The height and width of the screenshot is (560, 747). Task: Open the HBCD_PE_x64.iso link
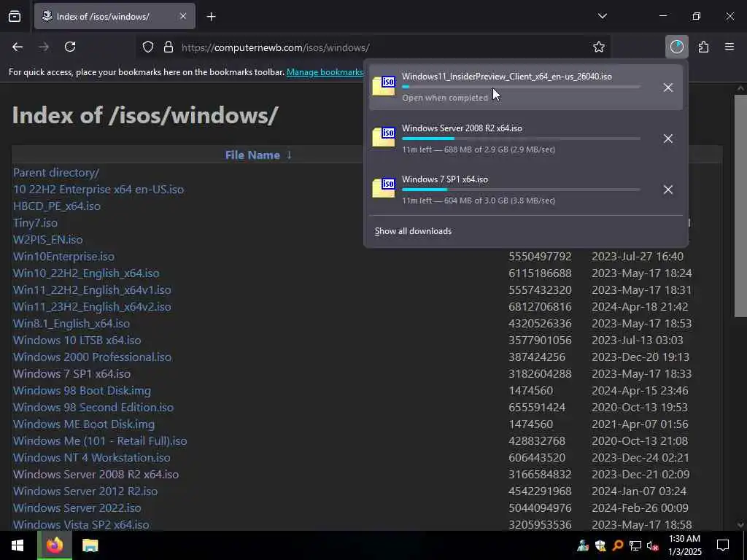coord(57,206)
